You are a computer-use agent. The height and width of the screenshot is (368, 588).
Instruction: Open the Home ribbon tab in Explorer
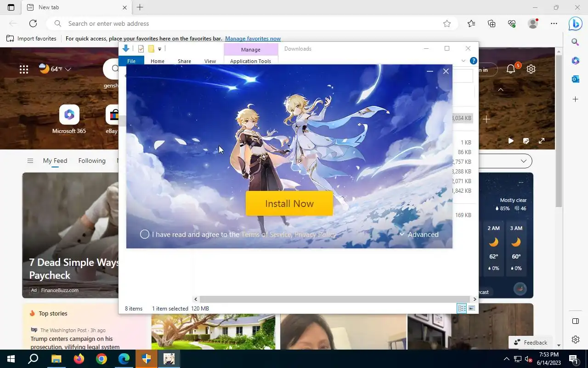(x=158, y=61)
